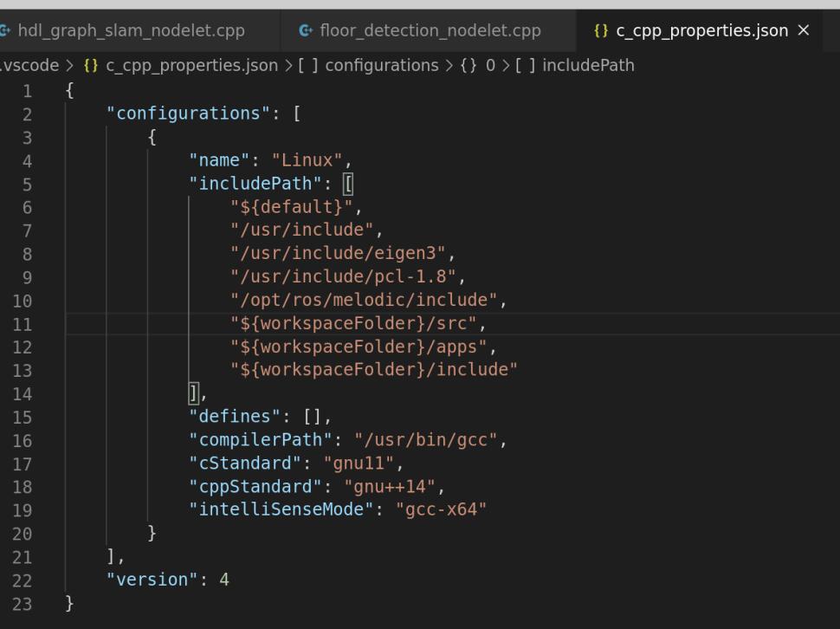This screenshot has height=629, width=840.
Task: Click the "gnu11" value
Action: tap(359, 464)
